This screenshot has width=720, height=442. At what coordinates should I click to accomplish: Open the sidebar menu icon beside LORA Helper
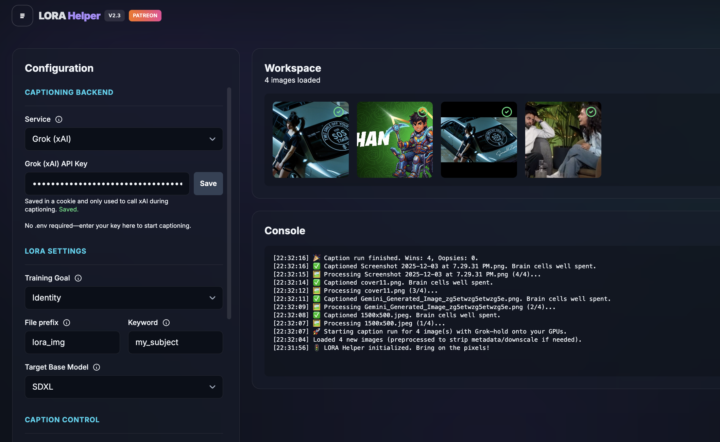coord(22,16)
